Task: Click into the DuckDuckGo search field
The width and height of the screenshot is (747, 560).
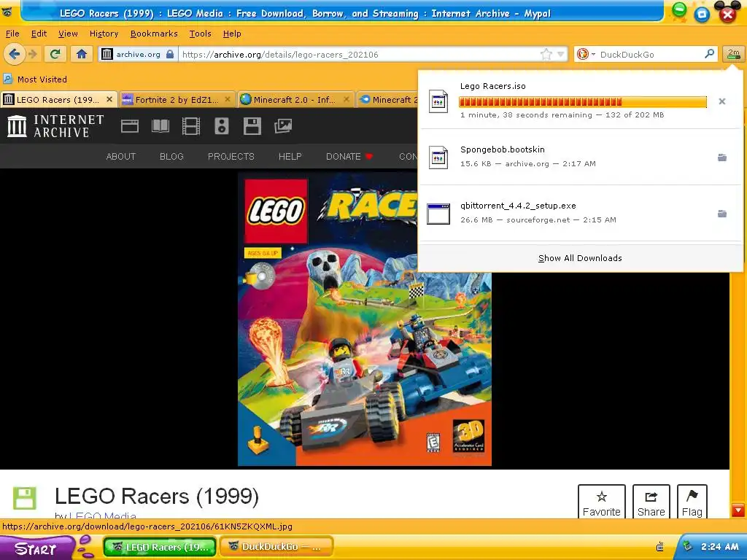Action: [650, 54]
